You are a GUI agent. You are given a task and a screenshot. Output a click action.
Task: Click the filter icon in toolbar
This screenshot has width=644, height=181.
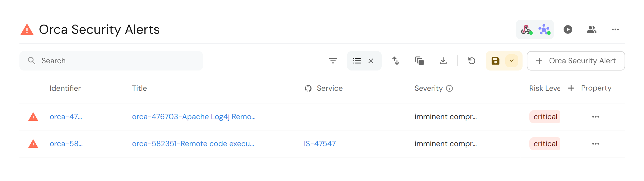click(x=333, y=61)
